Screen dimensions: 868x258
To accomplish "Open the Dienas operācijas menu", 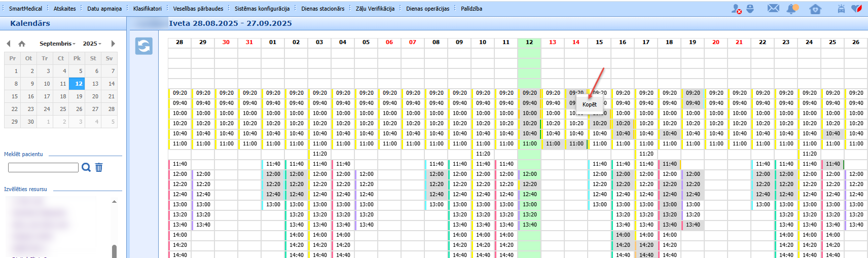I will click(427, 9).
